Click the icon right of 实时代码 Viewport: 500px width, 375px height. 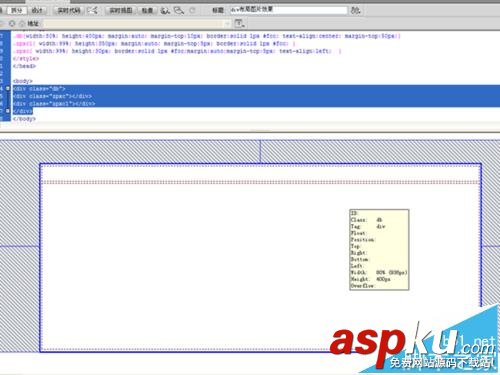[x=92, y=10]
